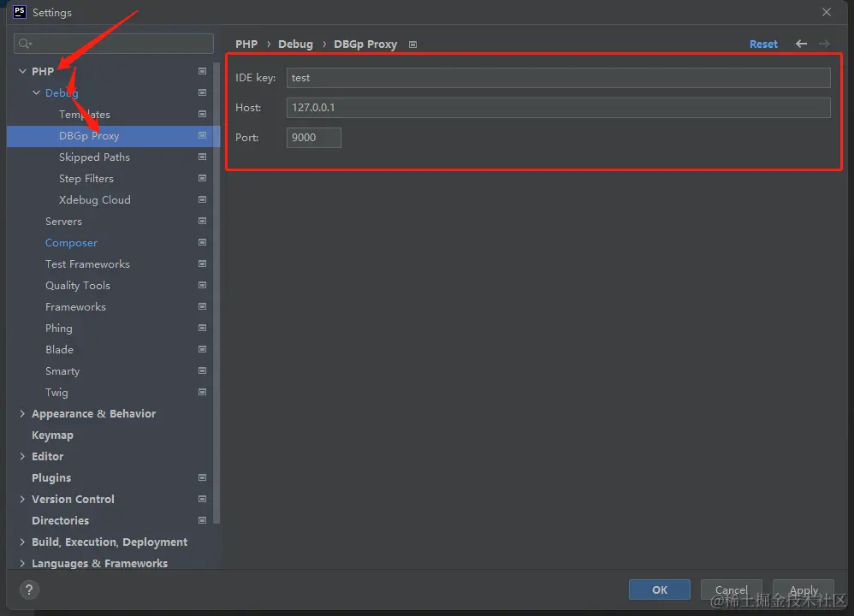This screenshot has width=854, height=616.
Task: Click the settings search box
Action: click(113, 44)
